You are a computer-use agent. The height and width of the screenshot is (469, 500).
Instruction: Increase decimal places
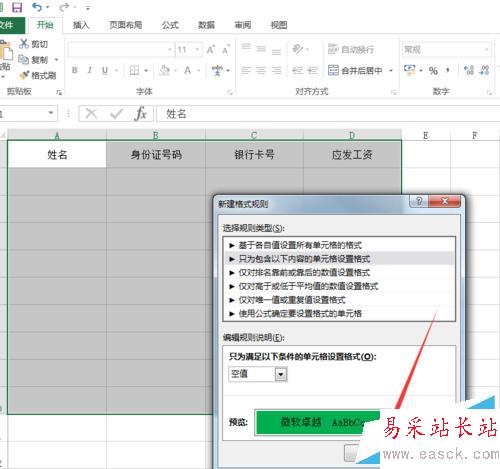[469, 70]
